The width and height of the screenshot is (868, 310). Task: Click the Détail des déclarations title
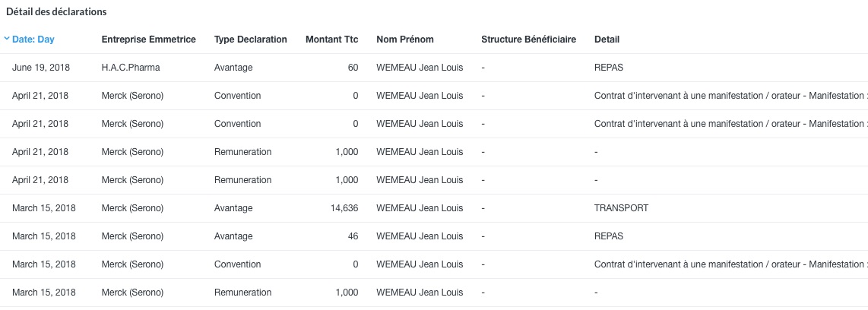pos(56,12)
